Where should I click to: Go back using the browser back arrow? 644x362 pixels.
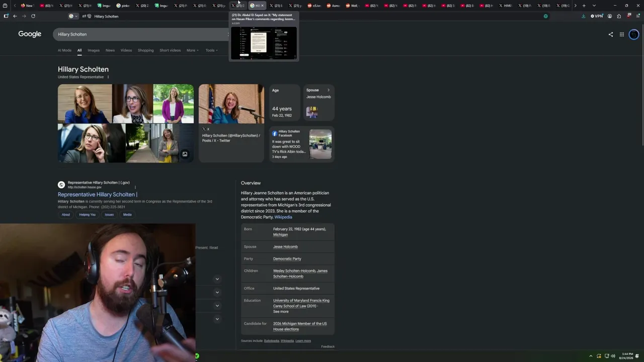(x=15, y=16)
